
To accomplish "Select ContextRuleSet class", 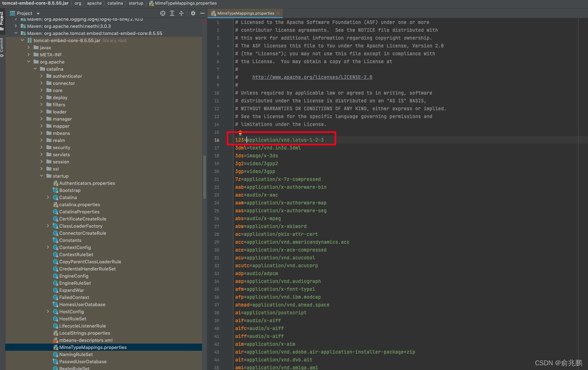I will 76,254.
